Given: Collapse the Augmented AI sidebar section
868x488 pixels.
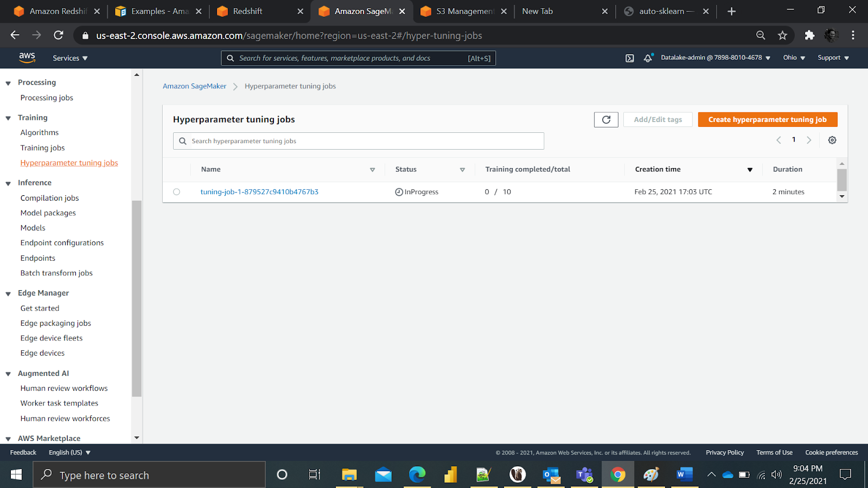Looking at the screenshot, I should click(x=8, y=374).
